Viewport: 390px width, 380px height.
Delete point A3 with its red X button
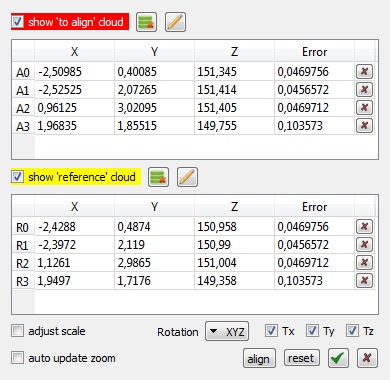(x=364, y=125)
